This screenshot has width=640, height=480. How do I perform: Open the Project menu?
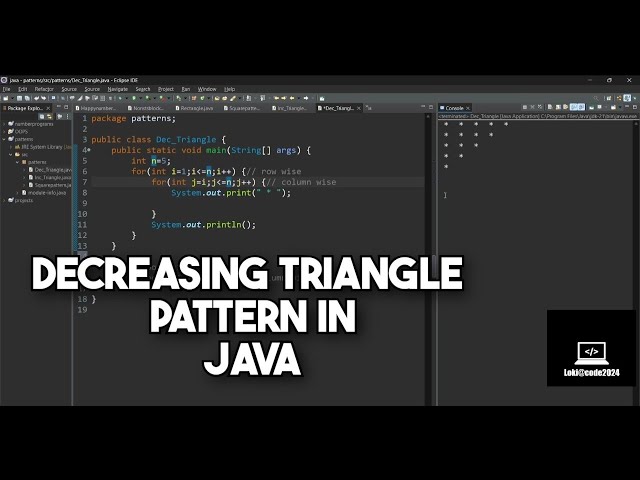click(x=166, y=89)
